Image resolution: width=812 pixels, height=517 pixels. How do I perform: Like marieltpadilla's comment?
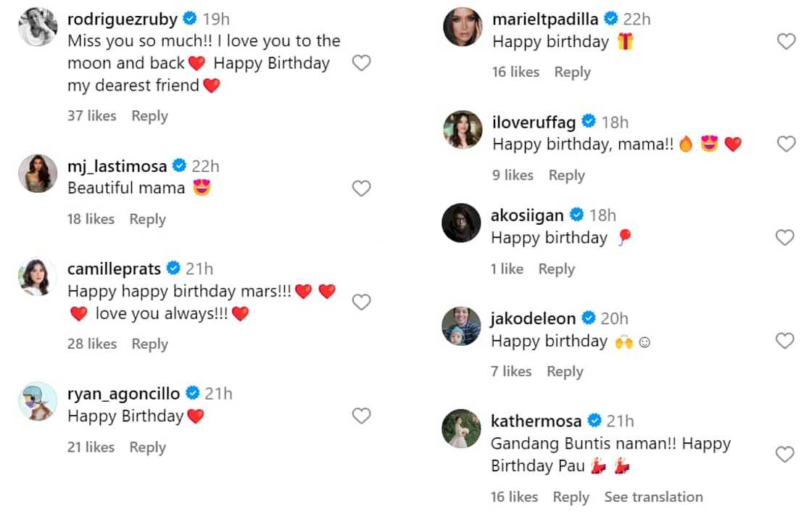pyautogui.click(x=786, y=41)
